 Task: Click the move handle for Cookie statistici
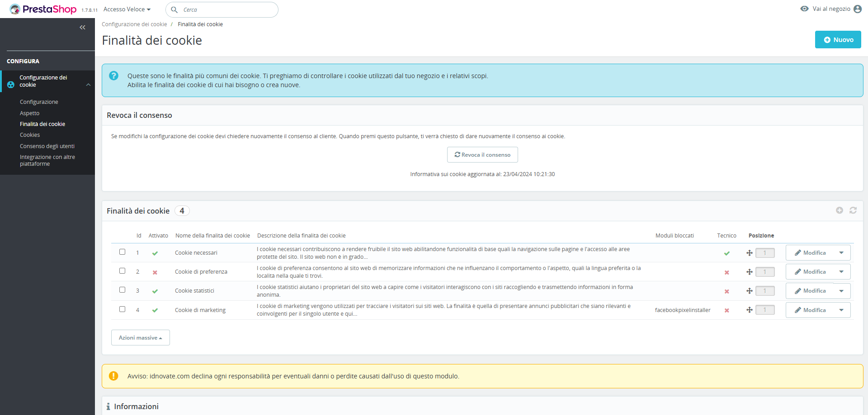click(x=750, y=291)
